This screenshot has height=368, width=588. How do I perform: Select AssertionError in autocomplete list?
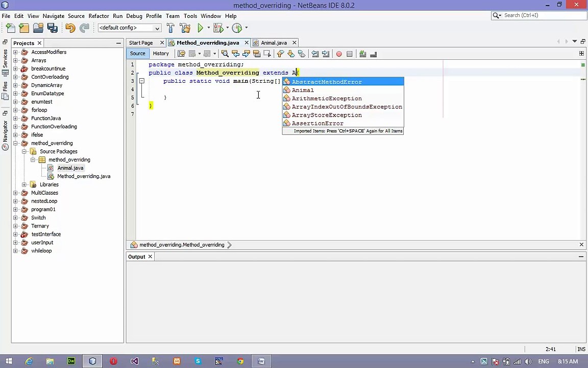(343, 123)
